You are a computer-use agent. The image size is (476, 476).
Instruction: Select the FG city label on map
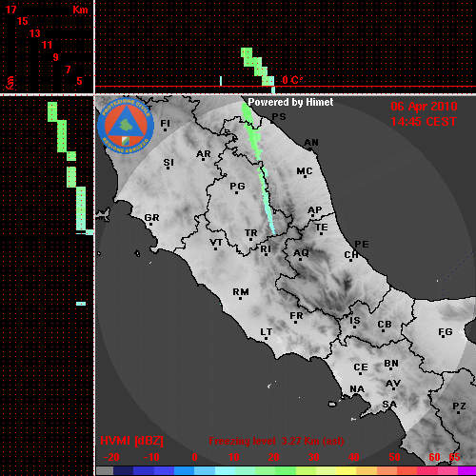pyautogui.click(x=446, y=332)
